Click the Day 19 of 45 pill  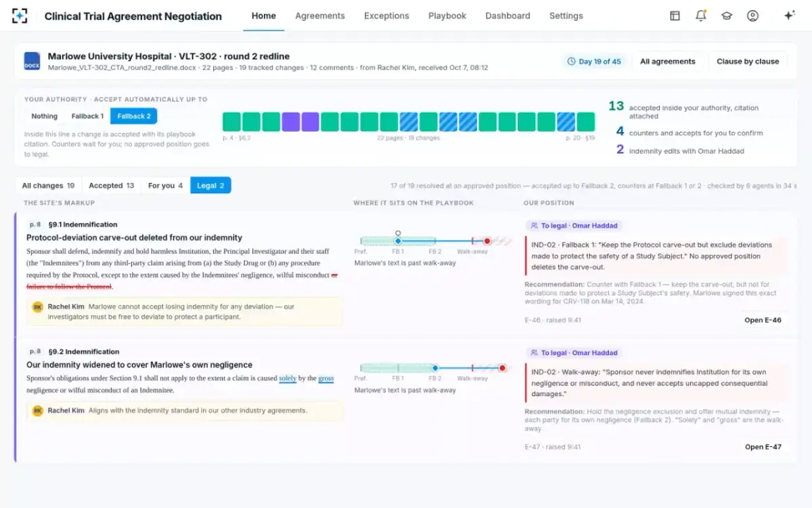[594, 61]
